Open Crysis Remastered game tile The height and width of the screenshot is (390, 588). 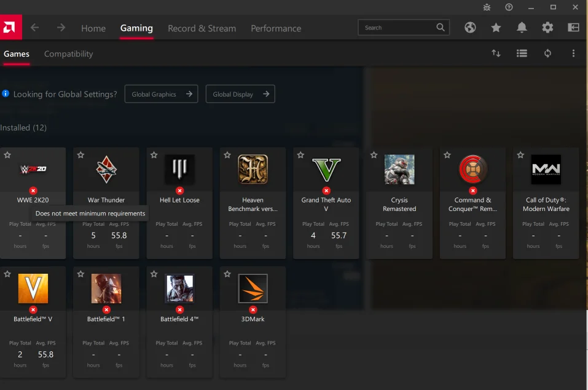tap(399, 203)
